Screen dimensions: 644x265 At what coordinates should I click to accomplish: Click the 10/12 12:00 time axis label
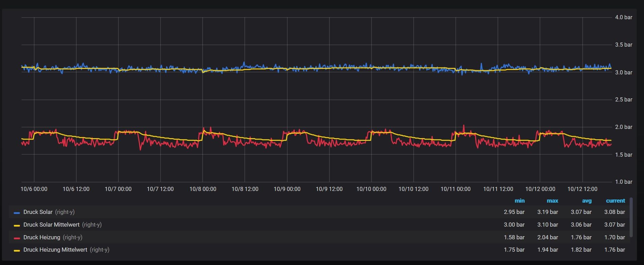pyautogui.click(x=582, y=189)
